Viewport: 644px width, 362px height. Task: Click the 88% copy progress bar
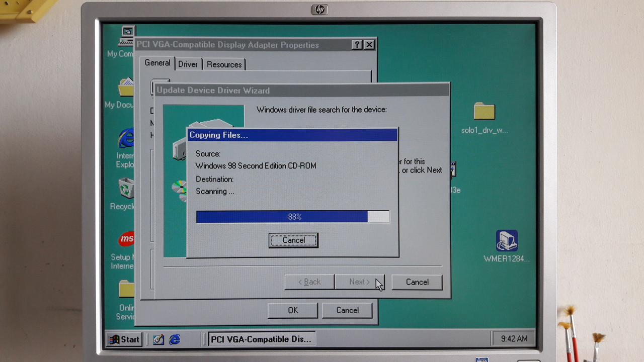(293, 217)
